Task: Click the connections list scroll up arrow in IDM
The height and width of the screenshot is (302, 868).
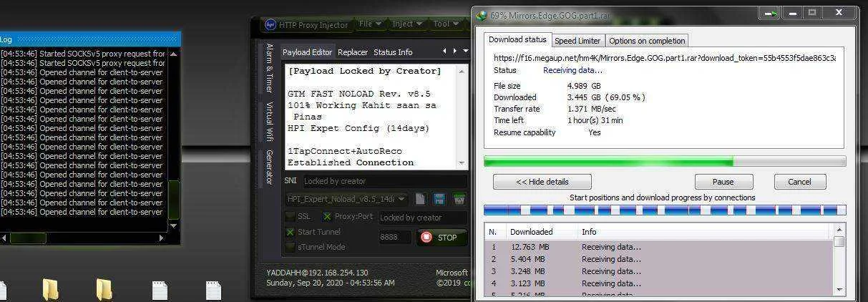Action: [839, 231]
